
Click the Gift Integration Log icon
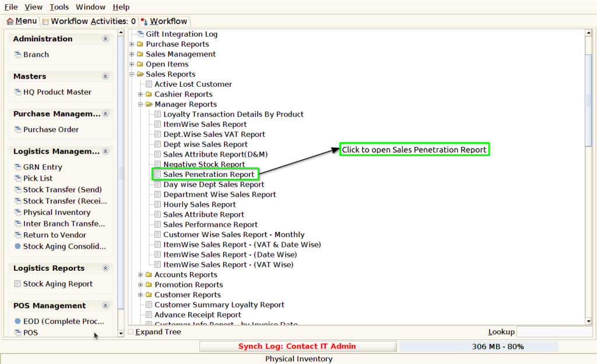(x=141, y=34)
